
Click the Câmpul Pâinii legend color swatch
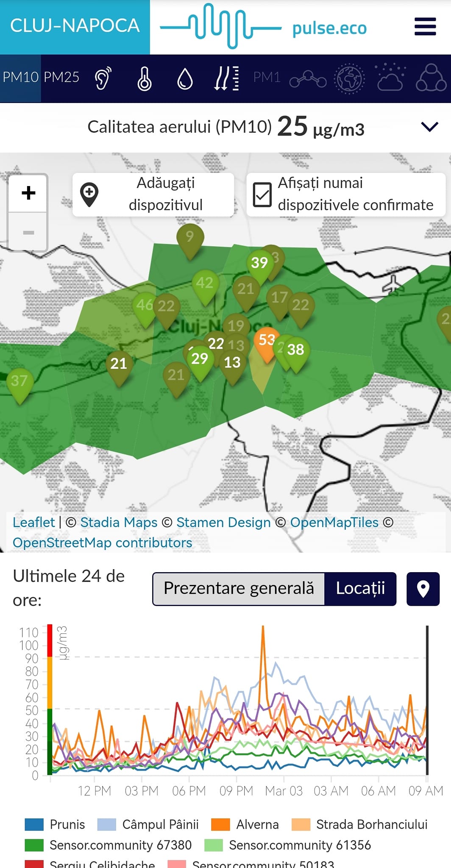pos(106,824)
